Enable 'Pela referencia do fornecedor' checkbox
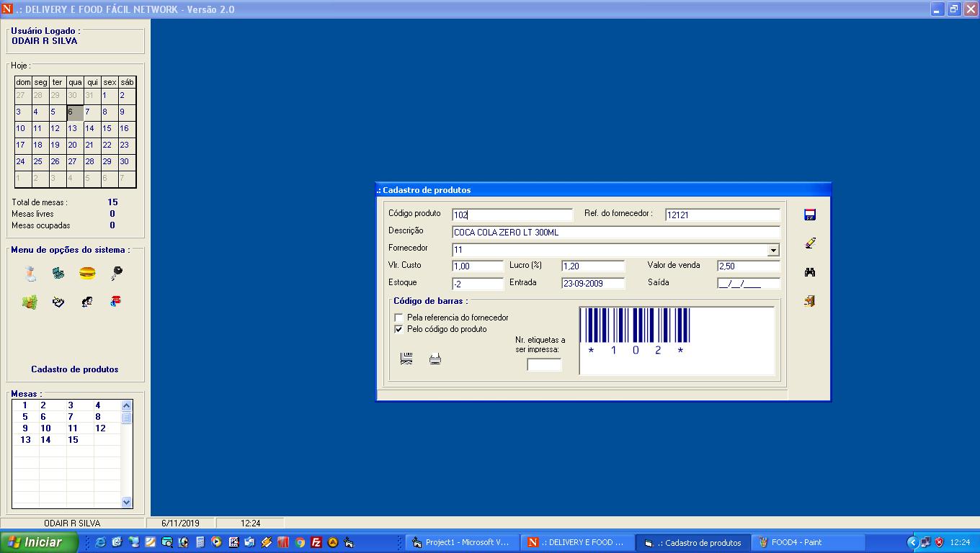980x553 pixels. click(x=398, y=318)
